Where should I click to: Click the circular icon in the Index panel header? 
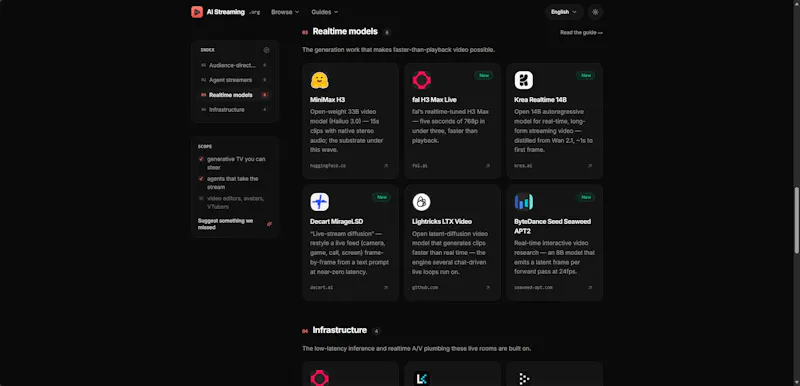266,50
